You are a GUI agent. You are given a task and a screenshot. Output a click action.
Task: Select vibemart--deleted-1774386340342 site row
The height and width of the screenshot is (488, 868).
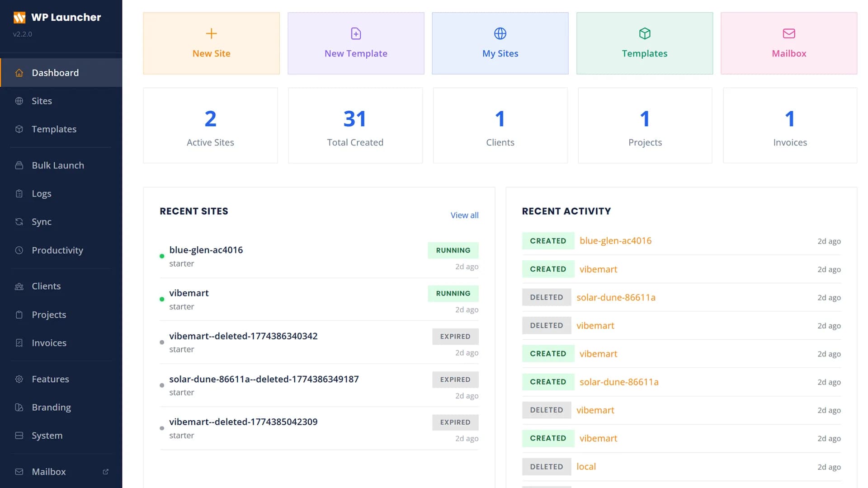319,343
